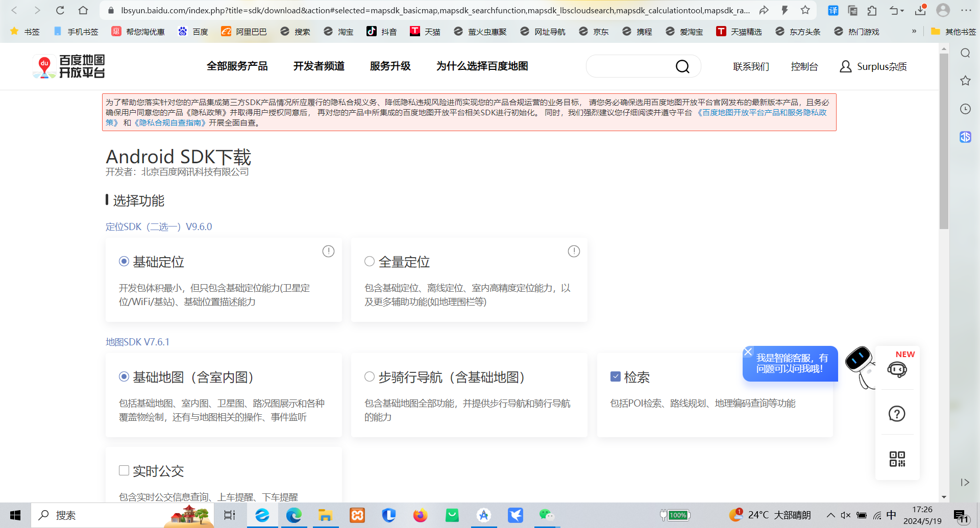980x528 pixels.
Task: Click into the site search input field
Action: [x=630, y=66]
